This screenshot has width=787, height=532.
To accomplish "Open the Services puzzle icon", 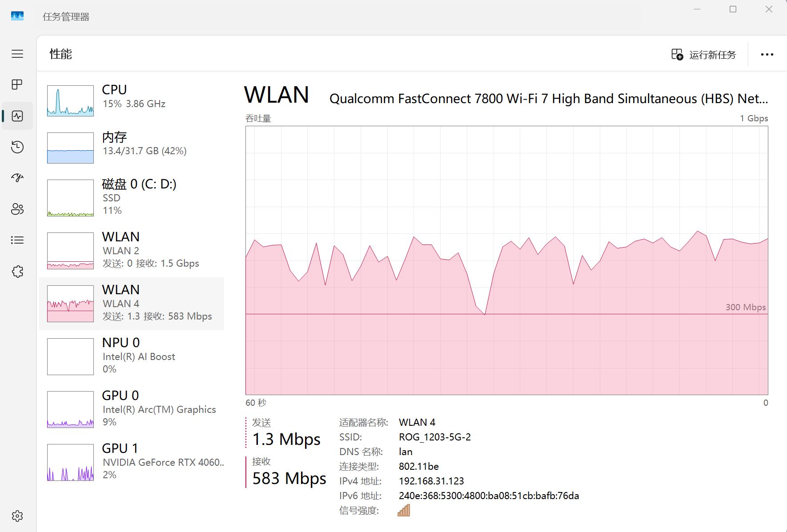I will coord(17,272).
